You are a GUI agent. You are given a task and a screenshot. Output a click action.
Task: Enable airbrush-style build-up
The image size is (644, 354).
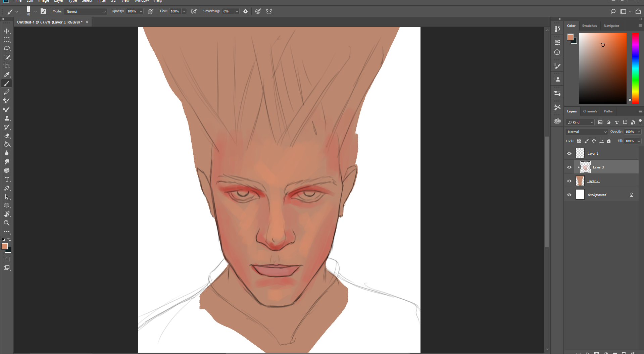coord(194,11)
